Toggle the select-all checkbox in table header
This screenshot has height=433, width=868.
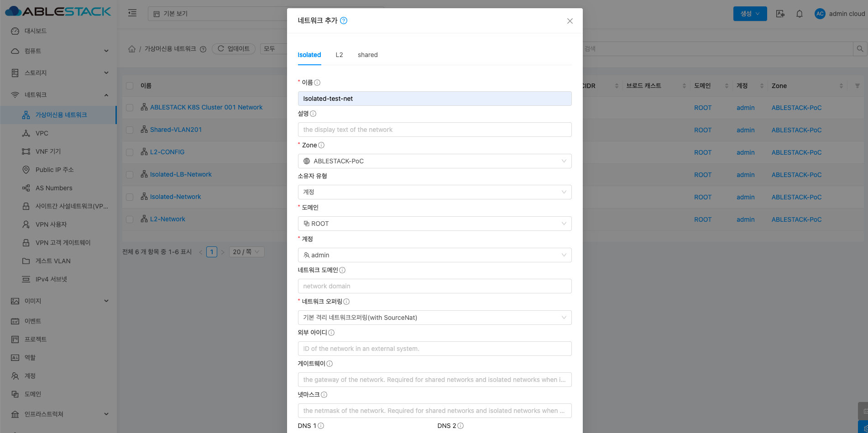pos(130,86)
